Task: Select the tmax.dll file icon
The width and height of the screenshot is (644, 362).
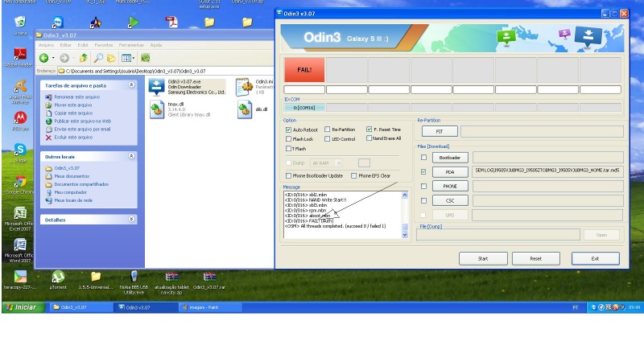Action: [156, 110]
